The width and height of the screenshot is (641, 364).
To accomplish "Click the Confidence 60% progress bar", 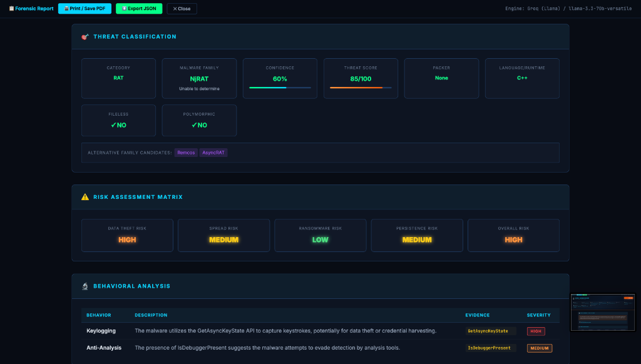I will click(280, 88).
